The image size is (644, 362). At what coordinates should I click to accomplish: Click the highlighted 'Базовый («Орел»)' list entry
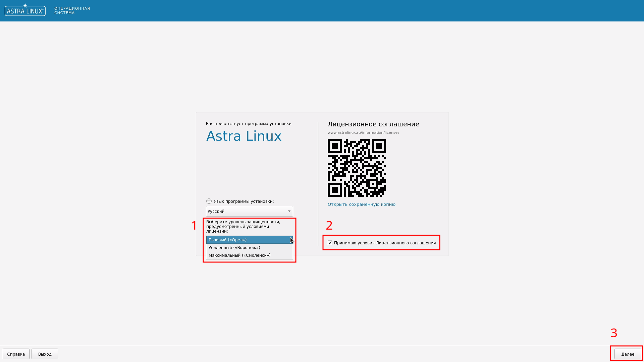[x=228, y=240]
